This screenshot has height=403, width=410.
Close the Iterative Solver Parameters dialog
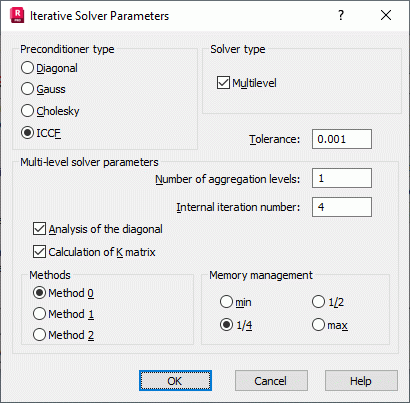click(x=386, y=15)
